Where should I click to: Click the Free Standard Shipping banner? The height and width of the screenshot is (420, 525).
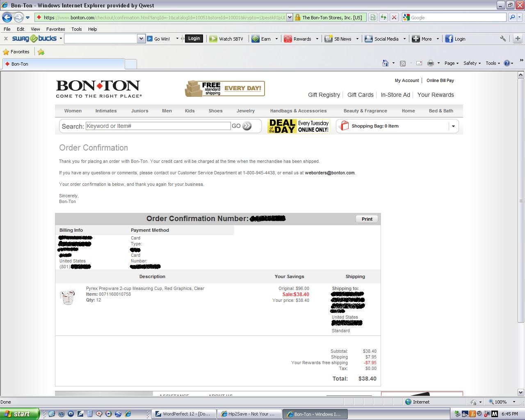[x=225, y=88]
